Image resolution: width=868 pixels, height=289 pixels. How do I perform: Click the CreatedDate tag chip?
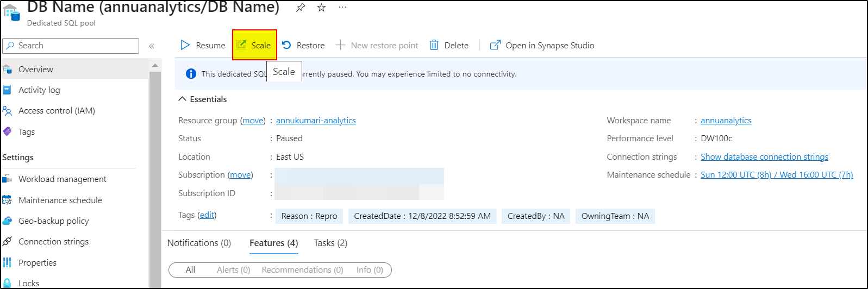[x=422, y=216]
